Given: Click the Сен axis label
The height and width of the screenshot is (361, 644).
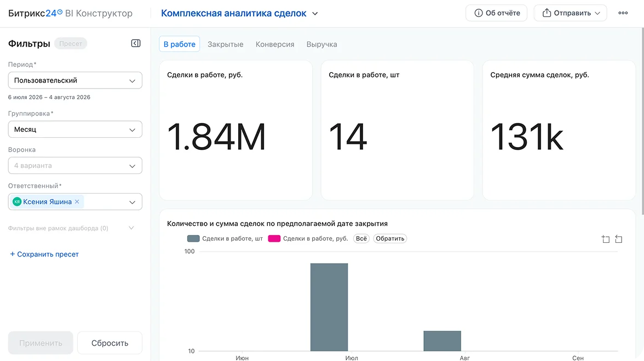Looking at the screenshot, I should (x=578, y=358).
